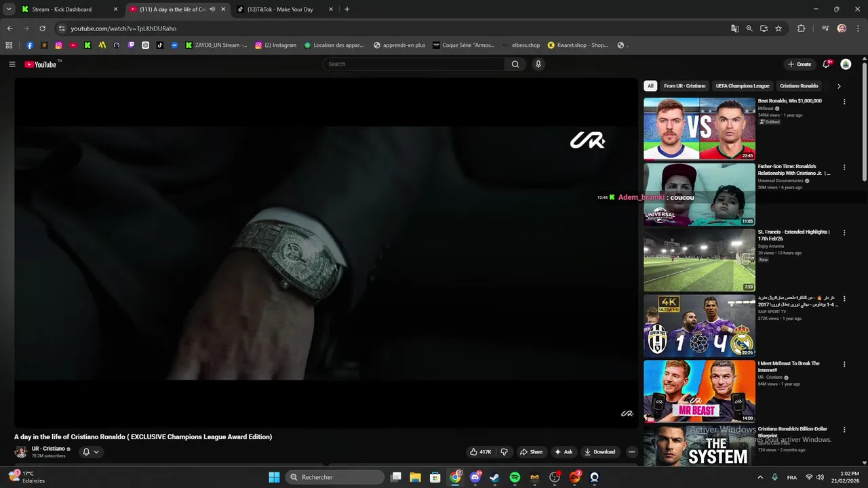The image size is (868, 488).
Task: Open options for I Meet MrBeast video
Action: click(844, 364)
